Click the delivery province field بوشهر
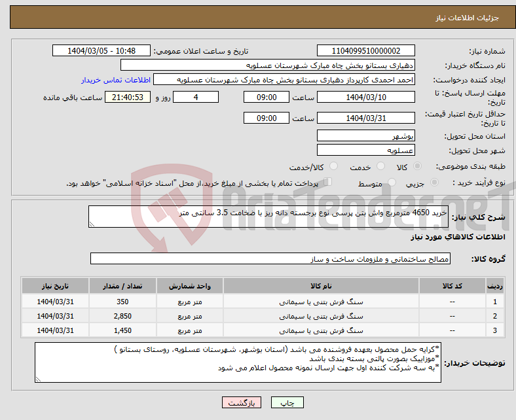The width and height of the screenshot is (516, 420). click(365, 136)
